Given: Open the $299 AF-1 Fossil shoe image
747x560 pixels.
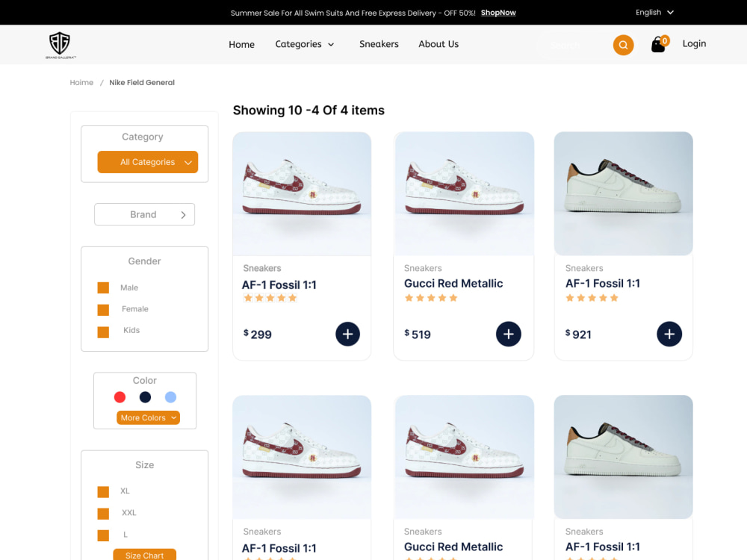Looking at the screenshot, I should click(302, 194).
